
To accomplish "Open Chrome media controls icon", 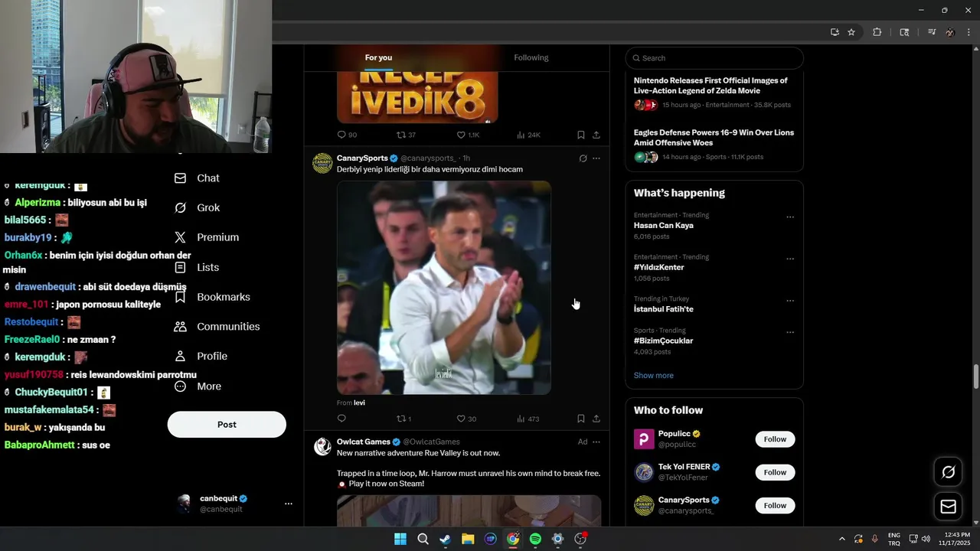I will [931, 32].
